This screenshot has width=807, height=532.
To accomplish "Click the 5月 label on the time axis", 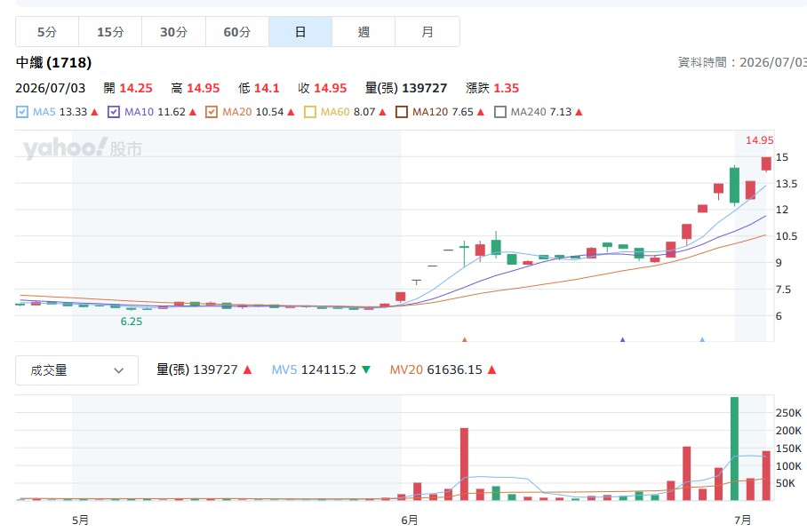I will 80,520.
